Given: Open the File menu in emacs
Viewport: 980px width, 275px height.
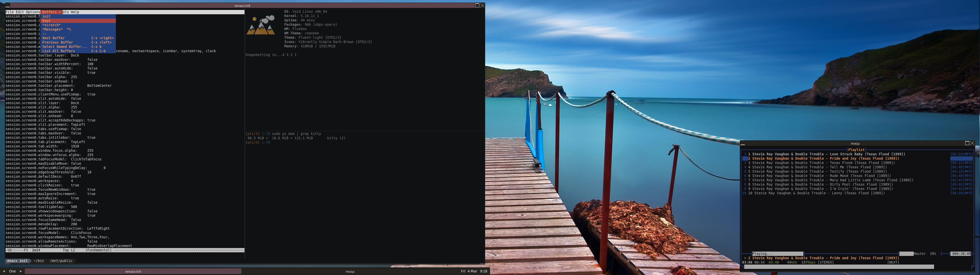Looking at the screenshot, I should pyautogui.click(x=9, y=12).
